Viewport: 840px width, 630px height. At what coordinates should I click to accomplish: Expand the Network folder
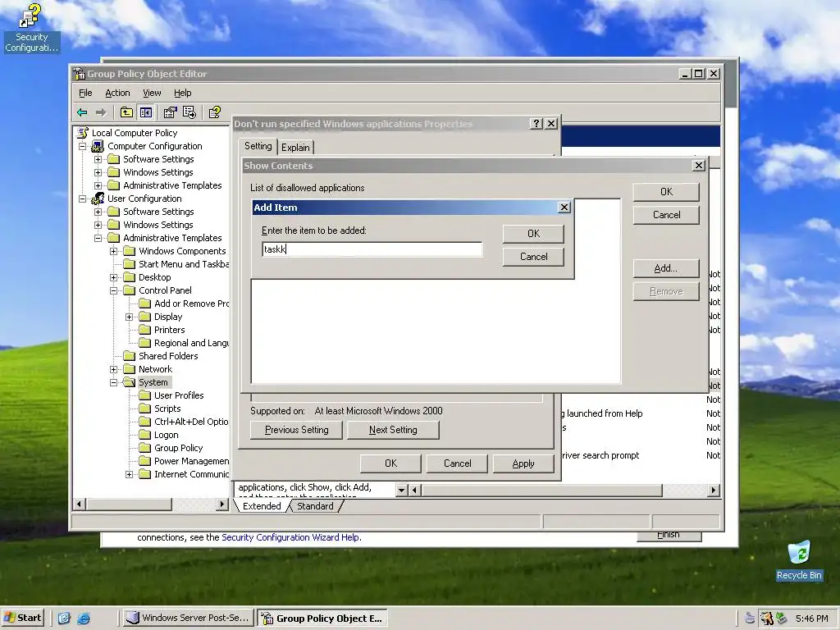click(x=113, y=369)
